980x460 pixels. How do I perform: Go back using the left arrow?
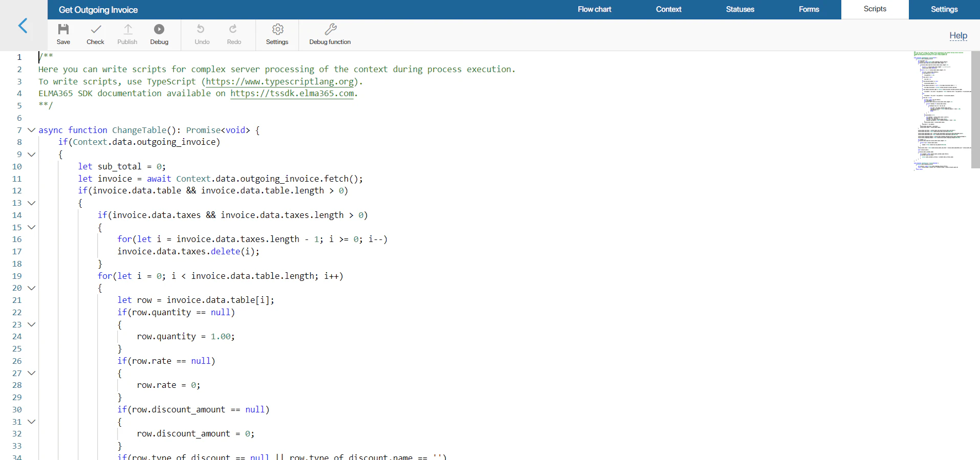[x=23, y=26]
